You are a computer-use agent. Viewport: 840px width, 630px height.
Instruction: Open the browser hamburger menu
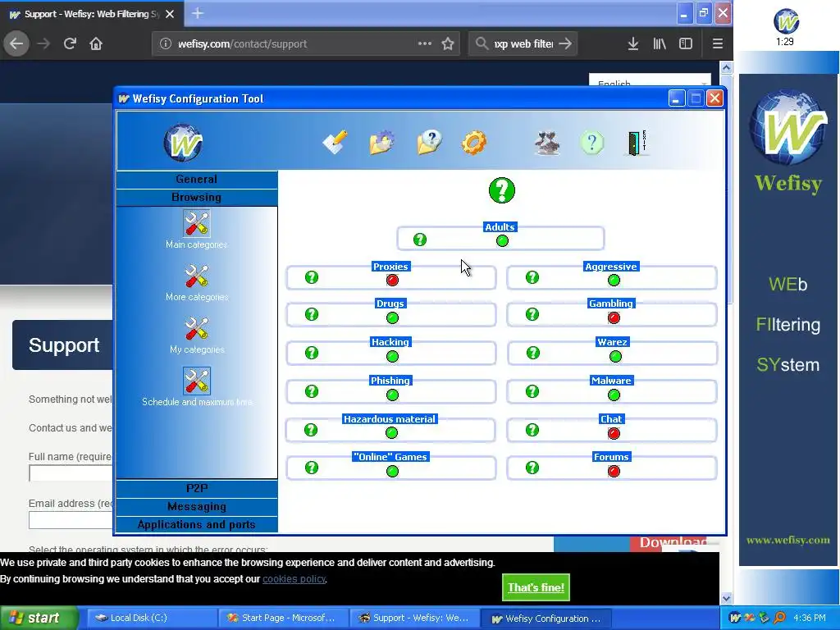[x=718, y=43]
